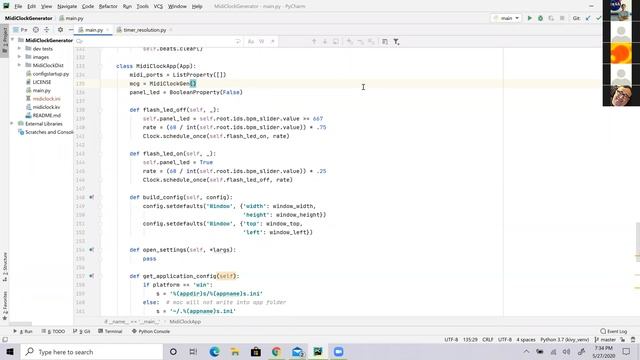The width and height of the screenshot is (640, 360).
Task: Open Zoom app from taskbar
Action: click(338, 352)
